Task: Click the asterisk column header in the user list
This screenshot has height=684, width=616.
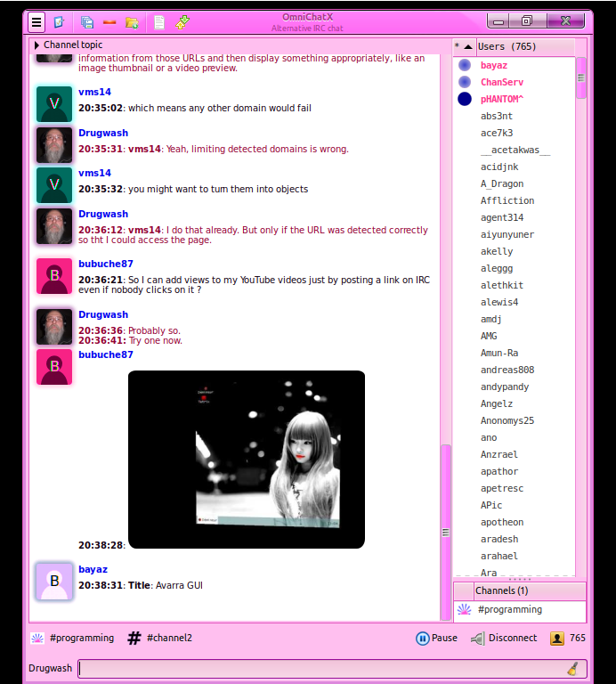Action: [457, 45]
